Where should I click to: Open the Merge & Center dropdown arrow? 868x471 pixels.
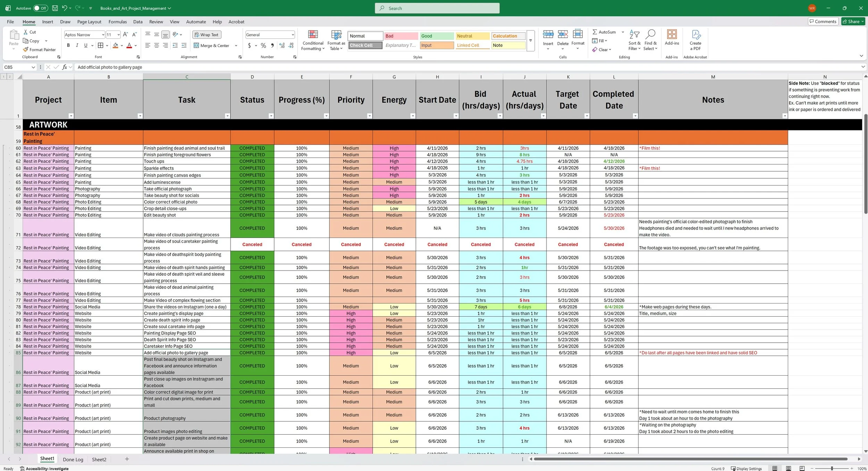pyautogui.click(x=236, y=45)
